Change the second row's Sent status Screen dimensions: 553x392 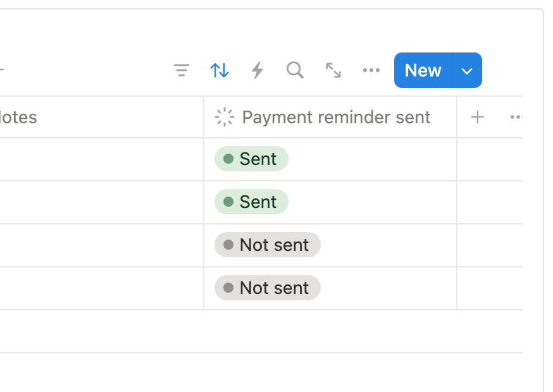click(251, 202)
